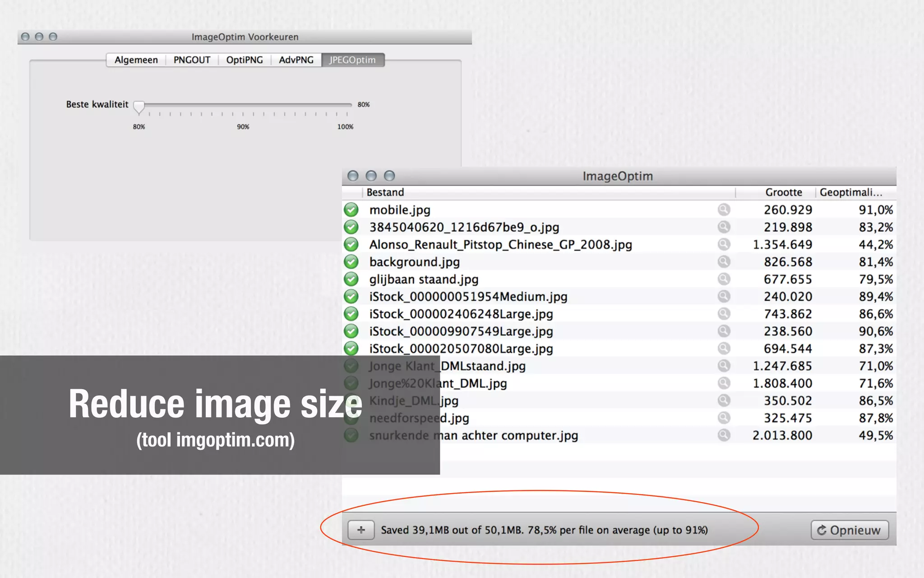Click checkmark for iStock_000000051954Medium.jpg
This screenshot has width=924, height=578.
[x=351, y=297]
